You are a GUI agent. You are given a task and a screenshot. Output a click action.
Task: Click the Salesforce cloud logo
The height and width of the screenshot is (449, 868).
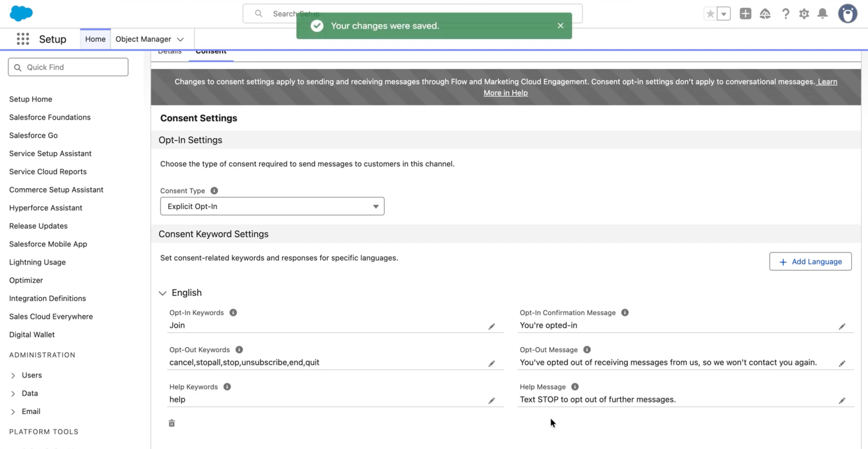[x=21, y=14]
